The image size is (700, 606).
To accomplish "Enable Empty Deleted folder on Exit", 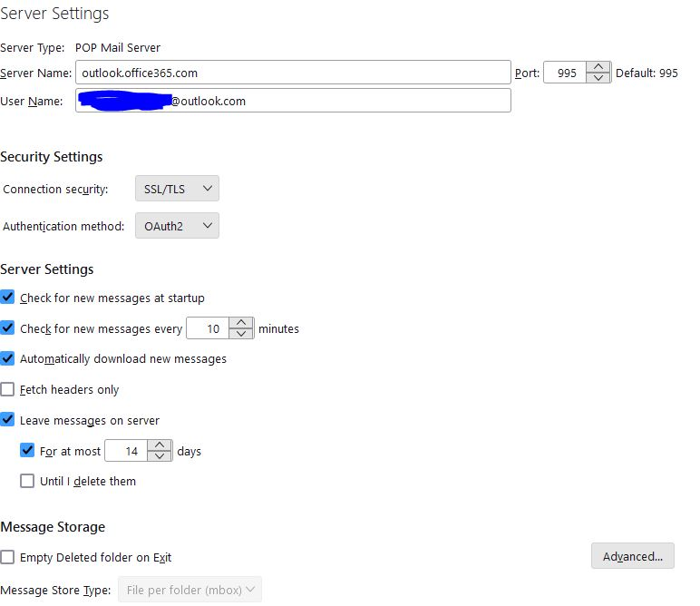I will pos(7,557).
